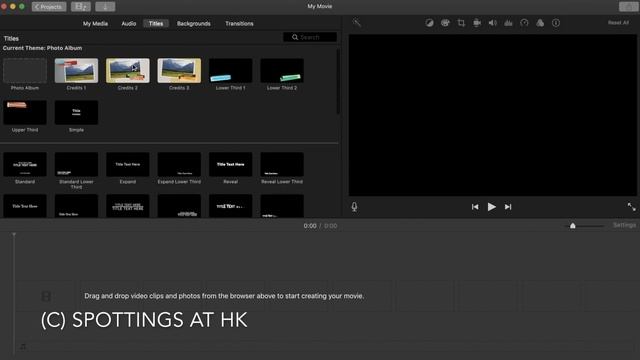Open the Audio tab
640x360 pixels.
click(129, 24)
